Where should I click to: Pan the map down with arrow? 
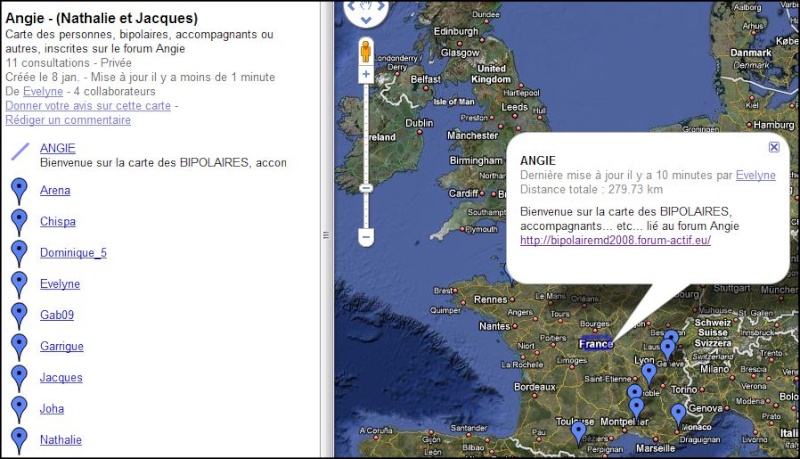366,20
